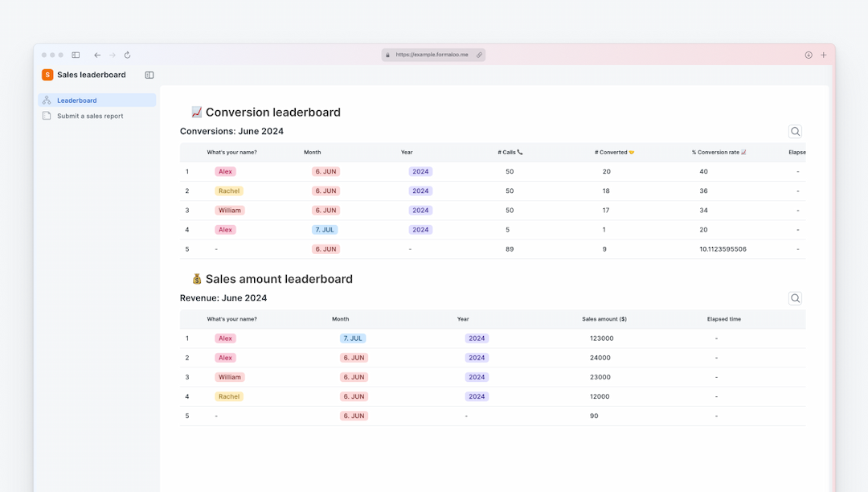Click the hierarchy icon next to Leaderboard

47,100
